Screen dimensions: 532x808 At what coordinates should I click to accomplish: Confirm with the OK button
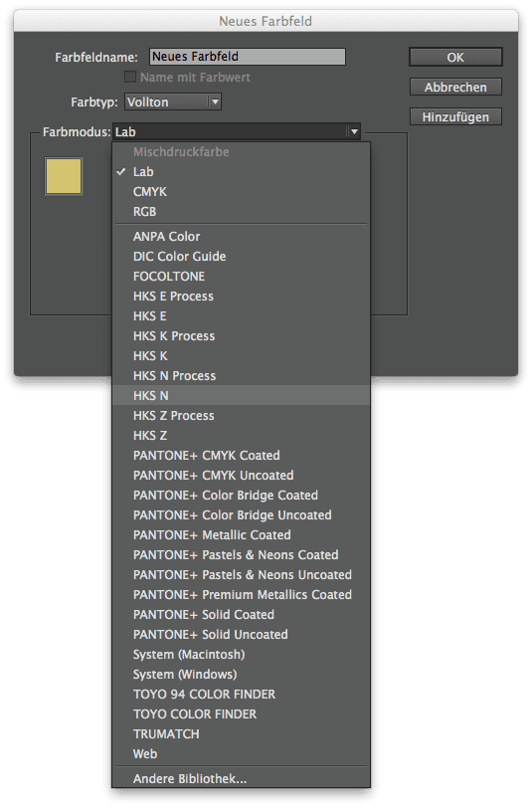tap(455, 57)
